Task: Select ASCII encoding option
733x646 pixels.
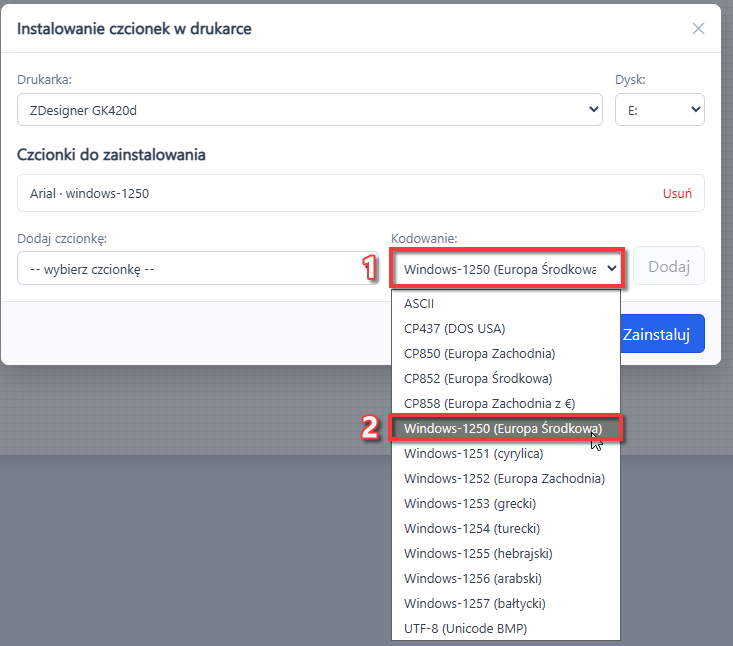Action: click(x=506, y=304)
